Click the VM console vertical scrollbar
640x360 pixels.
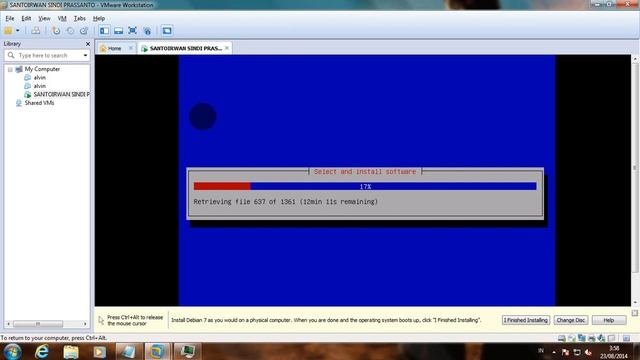pos(635,167)
